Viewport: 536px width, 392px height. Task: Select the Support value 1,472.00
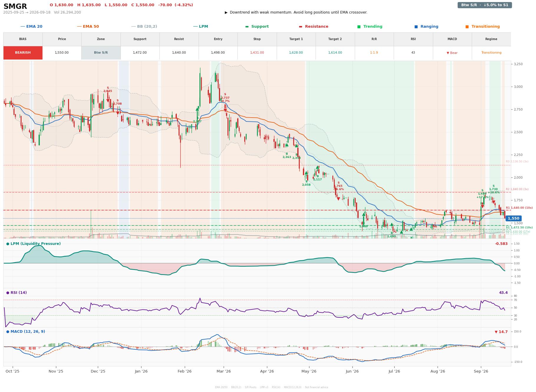[140, 53]
